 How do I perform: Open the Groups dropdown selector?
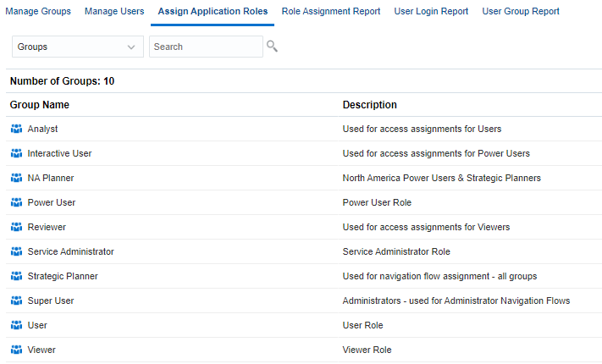[78, 47]
